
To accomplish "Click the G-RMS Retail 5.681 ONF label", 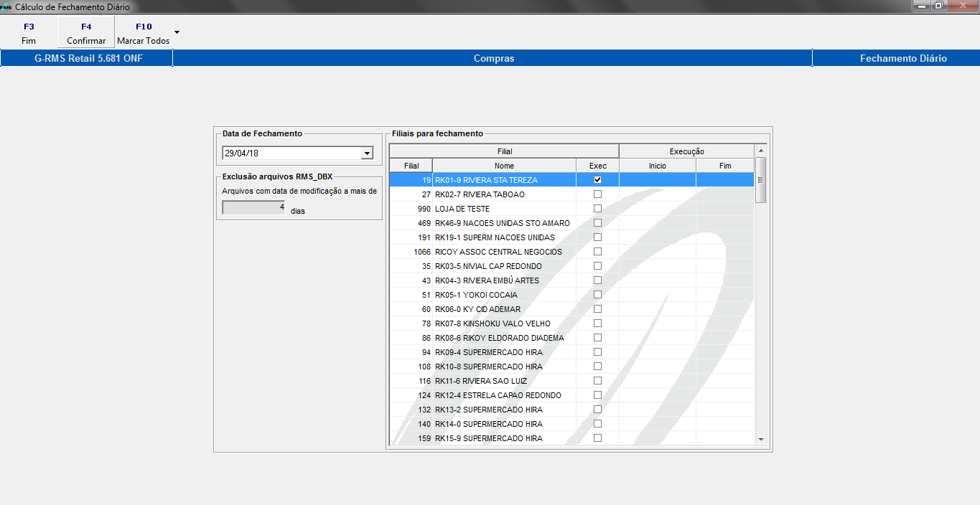I will point(88,58).
